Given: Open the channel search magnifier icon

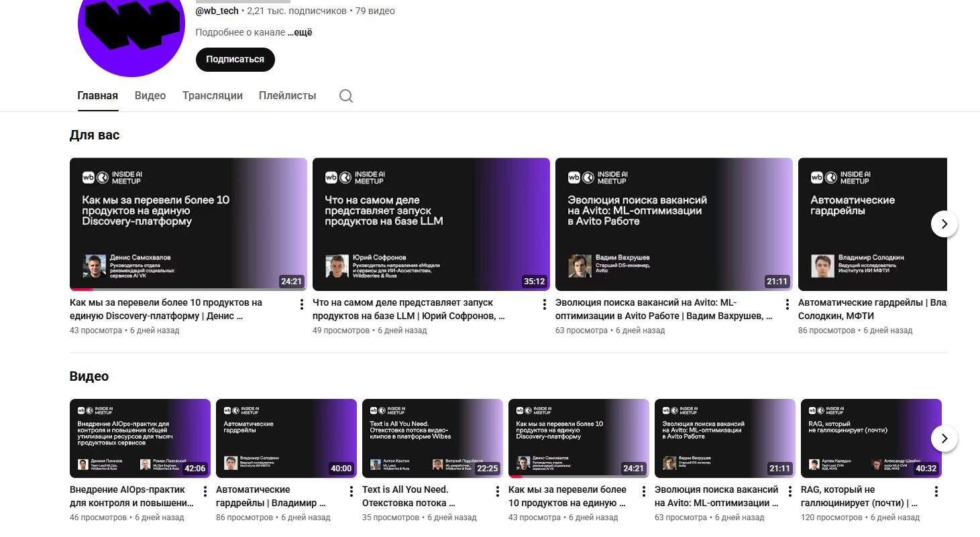Looking at the screenshot, I should pos(346,96).
